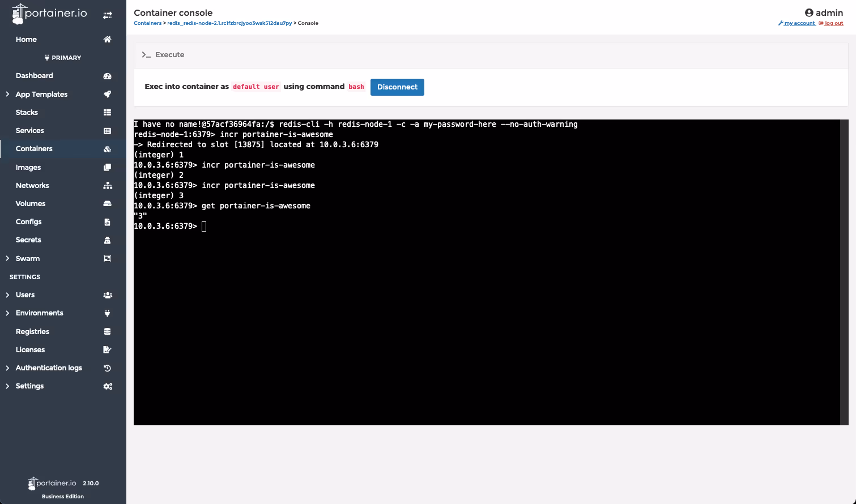Click the 'bash' command label
856x504 pixels.
pos(356,87)
